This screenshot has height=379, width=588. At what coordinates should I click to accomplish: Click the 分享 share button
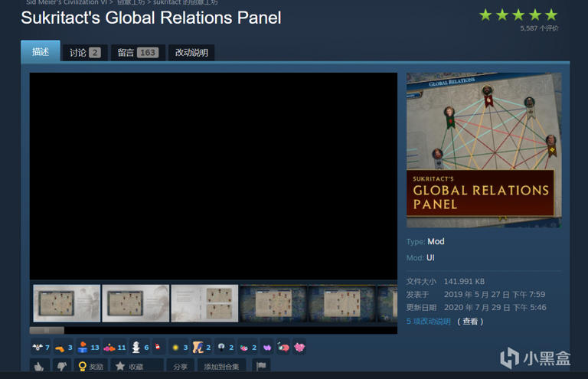pyautogui.click(x=180, y=367)
